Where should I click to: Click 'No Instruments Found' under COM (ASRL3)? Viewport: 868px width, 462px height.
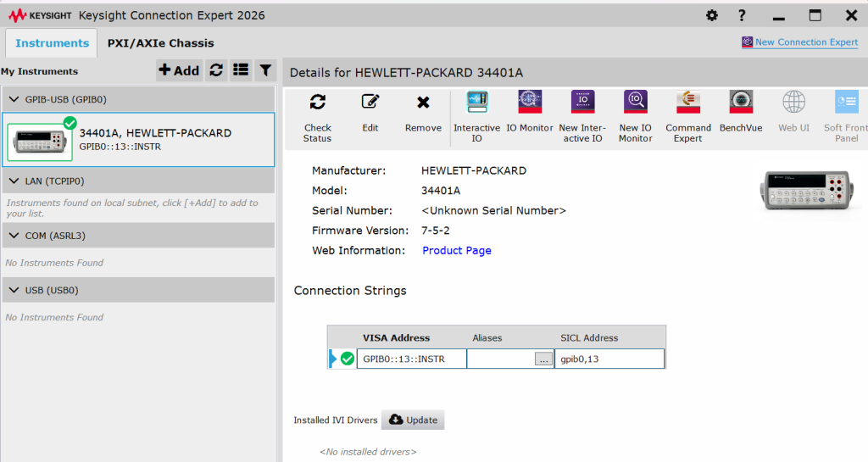(x=54, y=262)
